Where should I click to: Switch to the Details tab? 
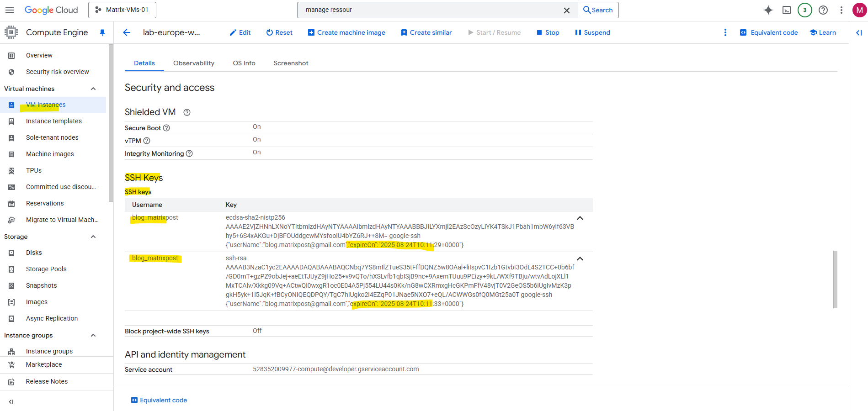click(144, 63)
